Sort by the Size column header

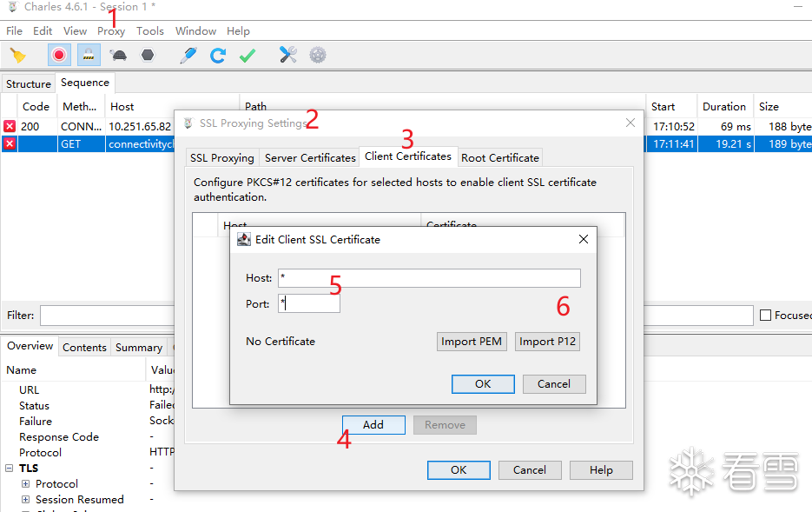pyautogui.click(x=769, y=107)
